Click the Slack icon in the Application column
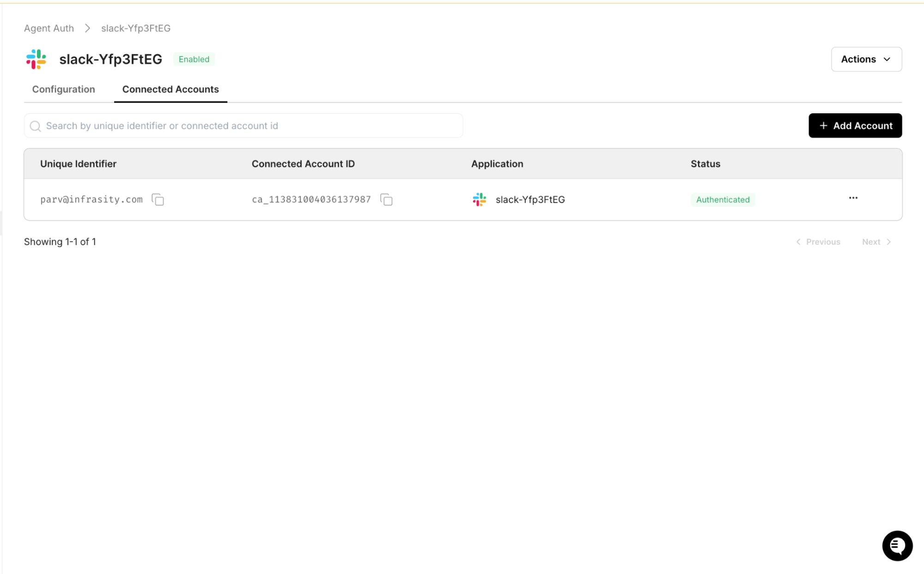Viewport: 924px width, 574px height. (x=479, y=200)
